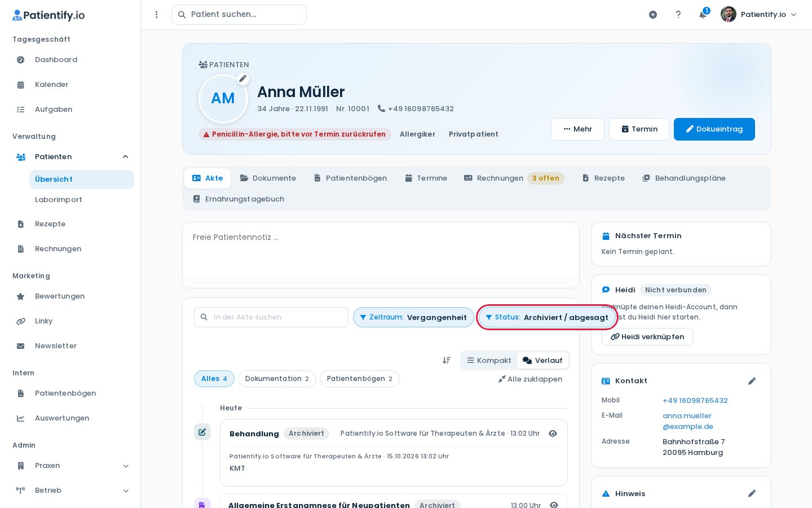Toggle visibility eye on Behandlung entry
812x508 pixels.
click(553, 433)
